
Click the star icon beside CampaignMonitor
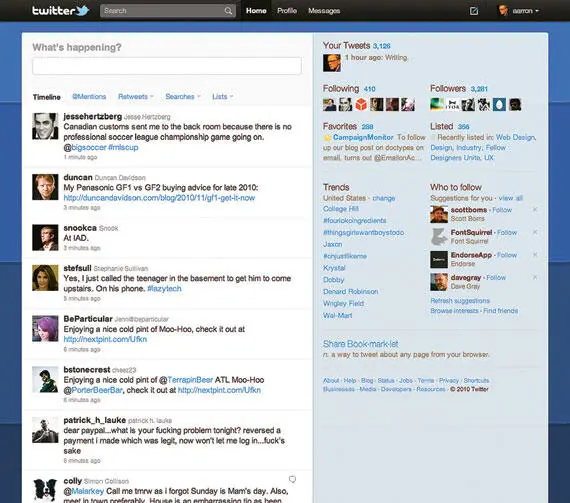[327, 137]
